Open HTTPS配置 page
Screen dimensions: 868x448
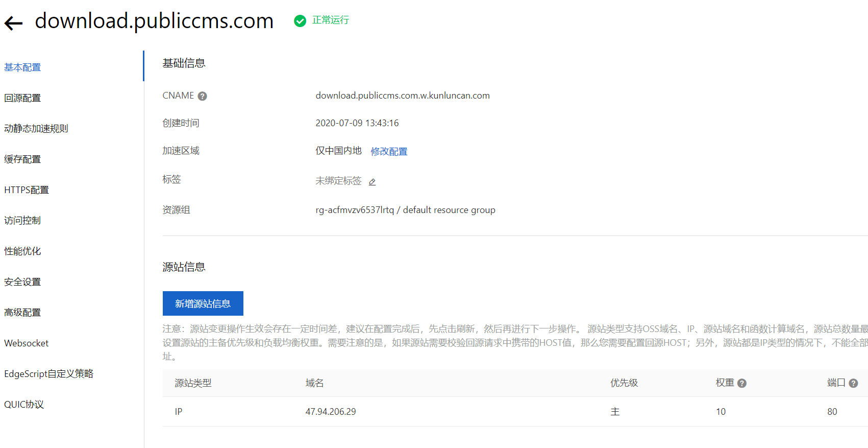click(27, 190)
